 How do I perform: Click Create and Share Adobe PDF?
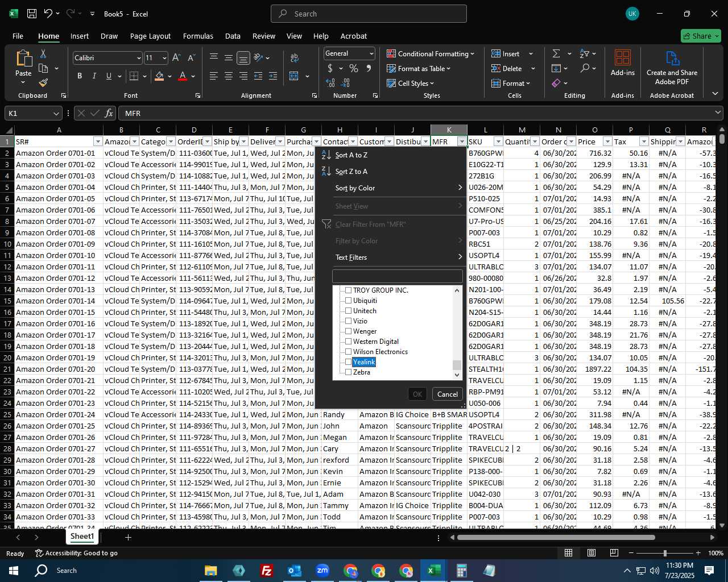(672, 68)
